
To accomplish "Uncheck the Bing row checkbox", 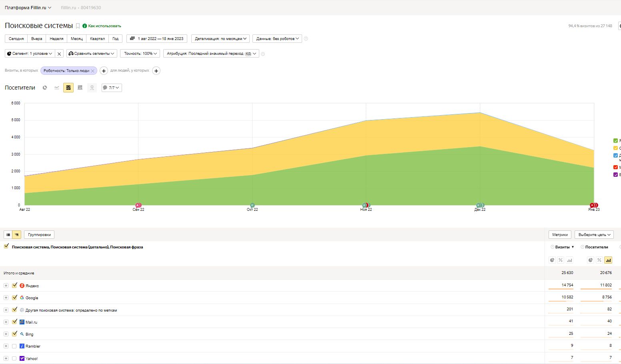I will pyautogui.click(x=14, y=334).
